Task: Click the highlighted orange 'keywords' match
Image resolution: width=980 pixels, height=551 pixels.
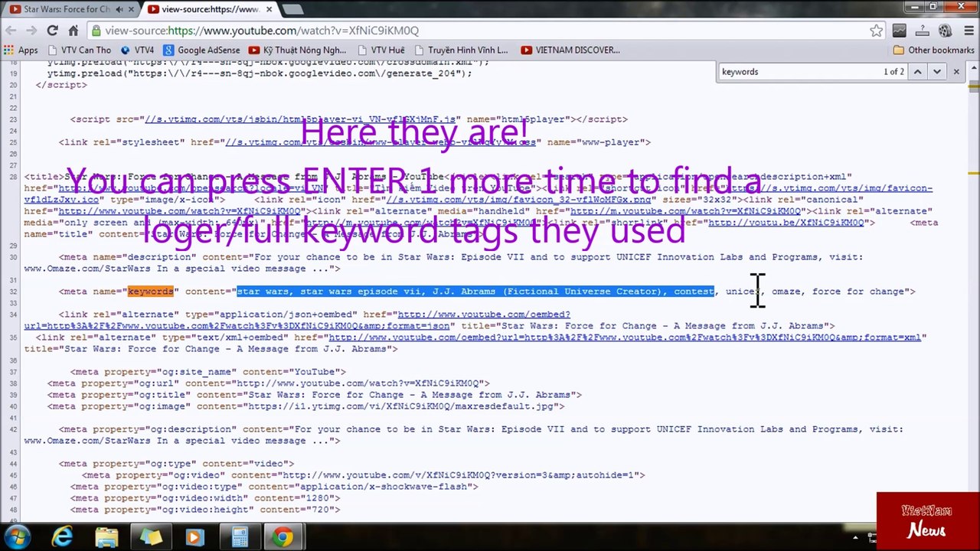Action: click(x=151, y=292)
